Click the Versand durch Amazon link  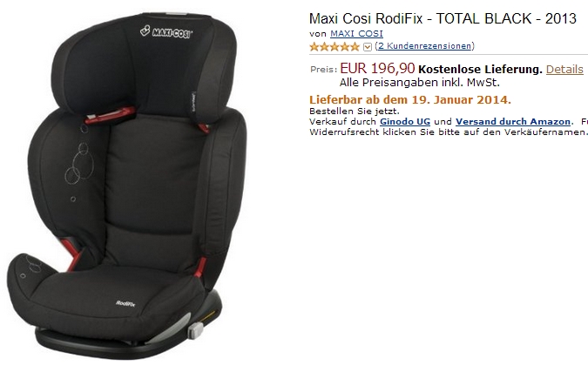[x=512, y=122]
